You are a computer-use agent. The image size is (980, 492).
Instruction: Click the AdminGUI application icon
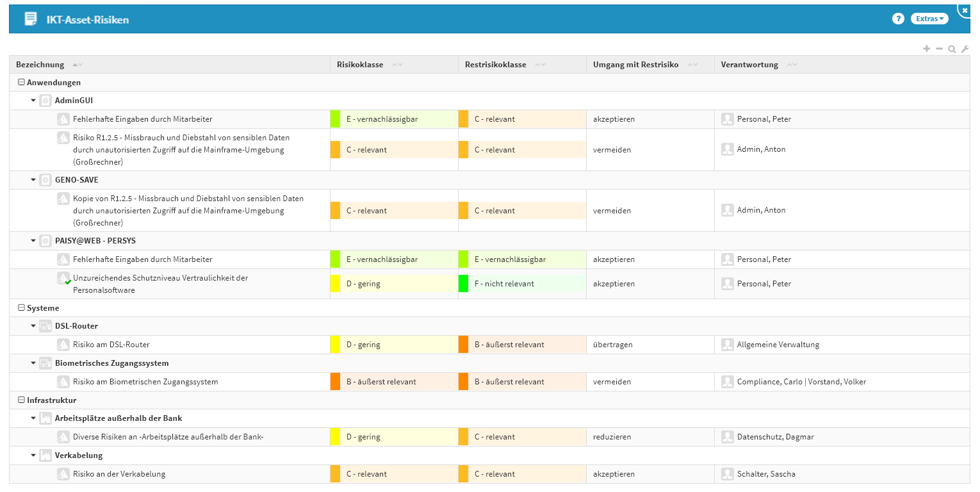[45, 101]
